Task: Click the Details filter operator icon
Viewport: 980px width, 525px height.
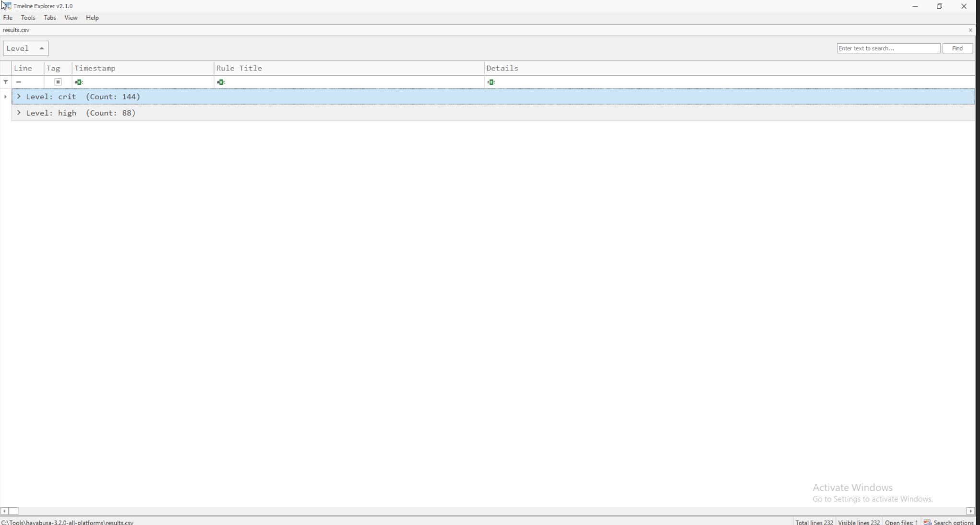Action: pos(491,82)
